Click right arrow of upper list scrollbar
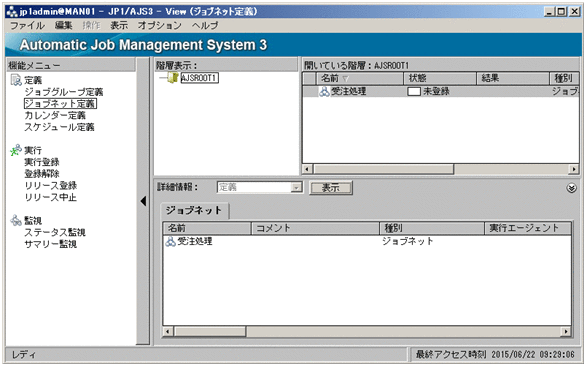Screen dimensions: 588x367 click(x=574, y=169)
